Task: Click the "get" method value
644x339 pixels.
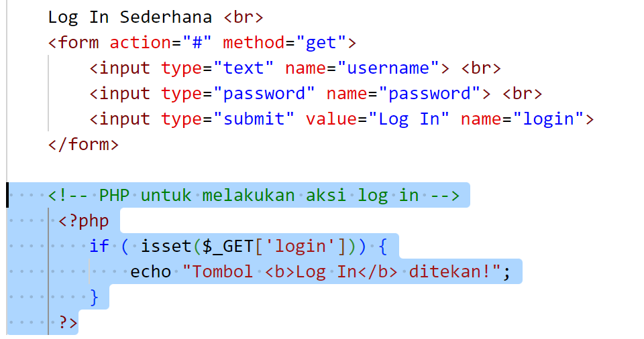Action: (x=321, y=43)
